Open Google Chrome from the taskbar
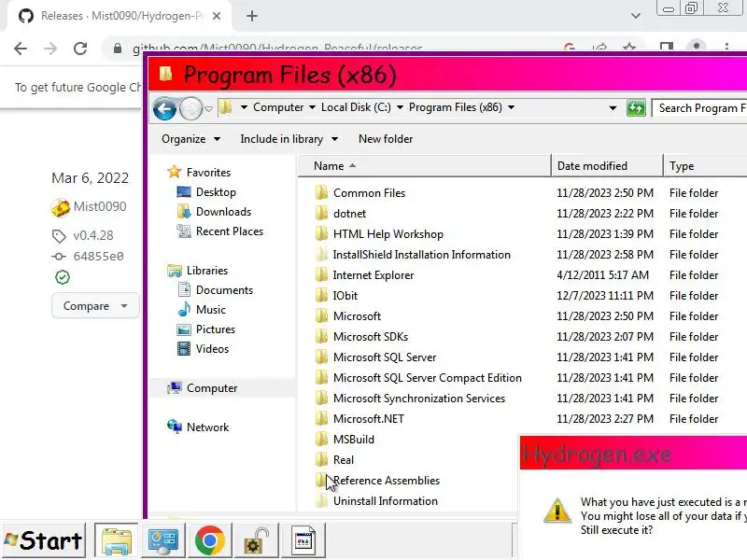The image size is (747, 560). point(209,540)
